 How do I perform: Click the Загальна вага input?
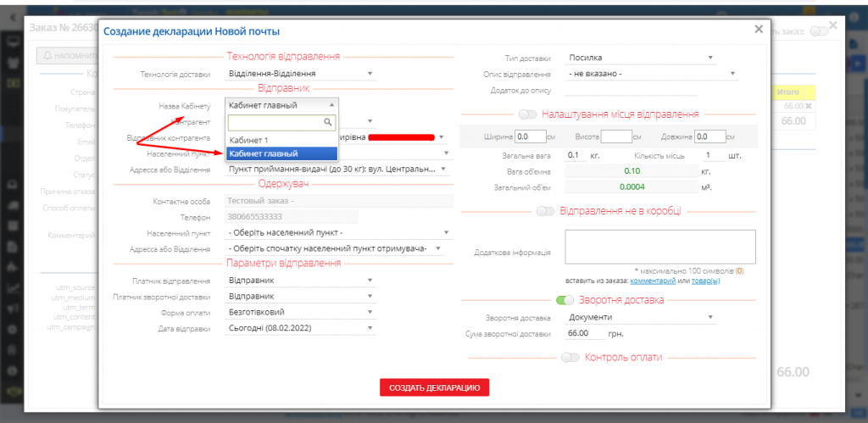pos(576,156)
